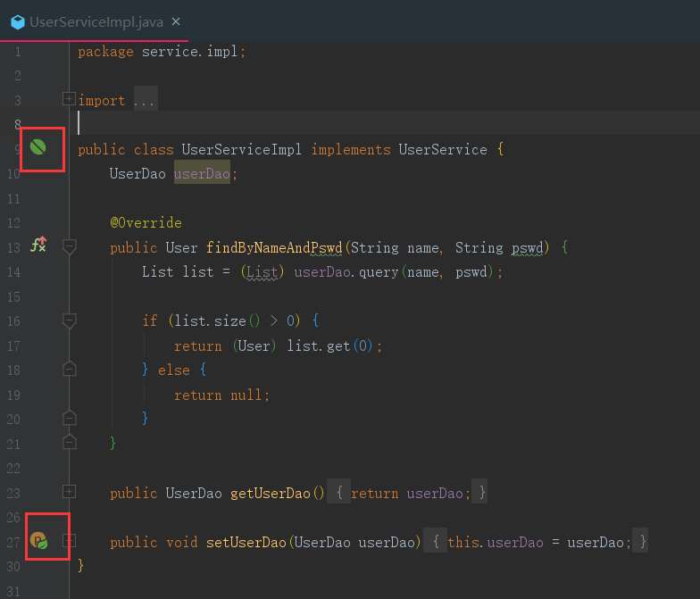Click the Spring property gutter icon beside setUserDao
The image size is (700, 599).
(x=39, y=541)
